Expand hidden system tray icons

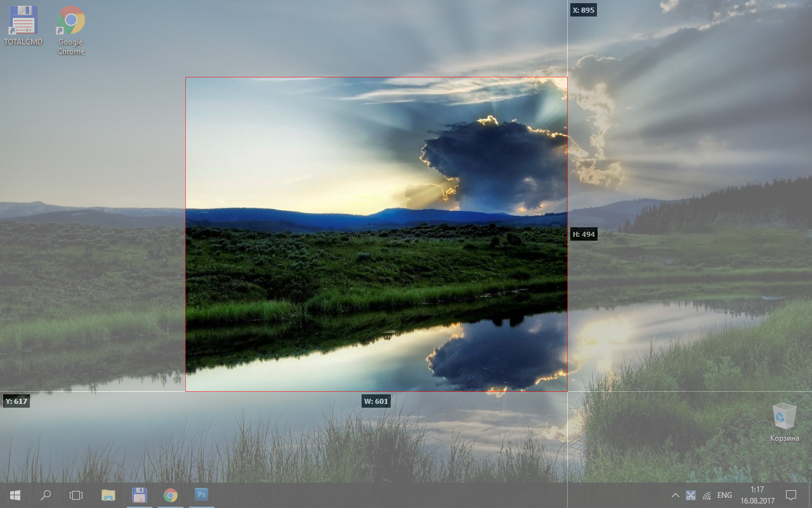tap(675, 495)
